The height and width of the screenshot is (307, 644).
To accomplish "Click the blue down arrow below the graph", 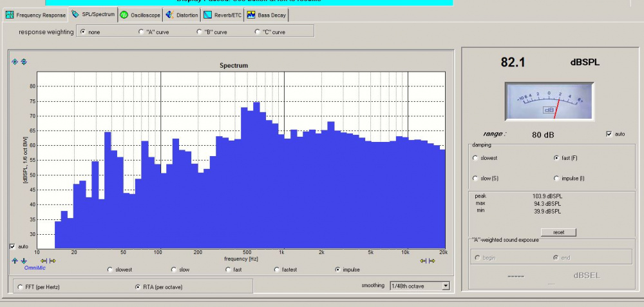I will coord(24,261).
